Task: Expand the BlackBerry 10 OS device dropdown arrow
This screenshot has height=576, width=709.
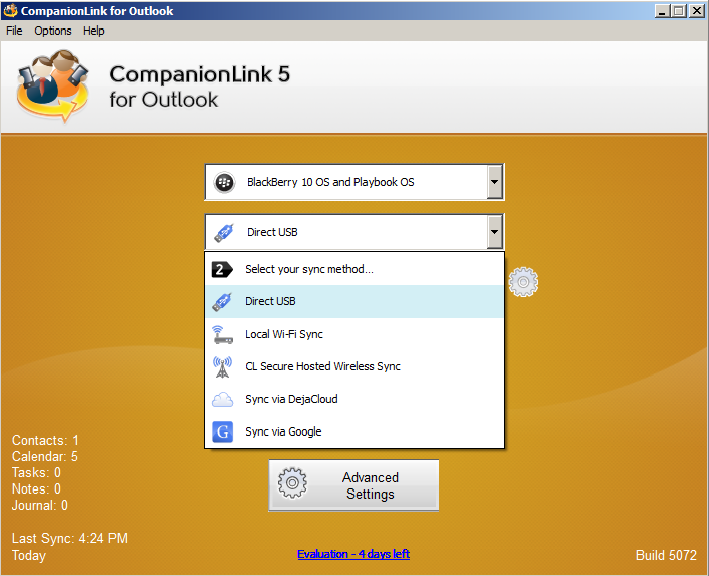Action: (x=494, y=182)
